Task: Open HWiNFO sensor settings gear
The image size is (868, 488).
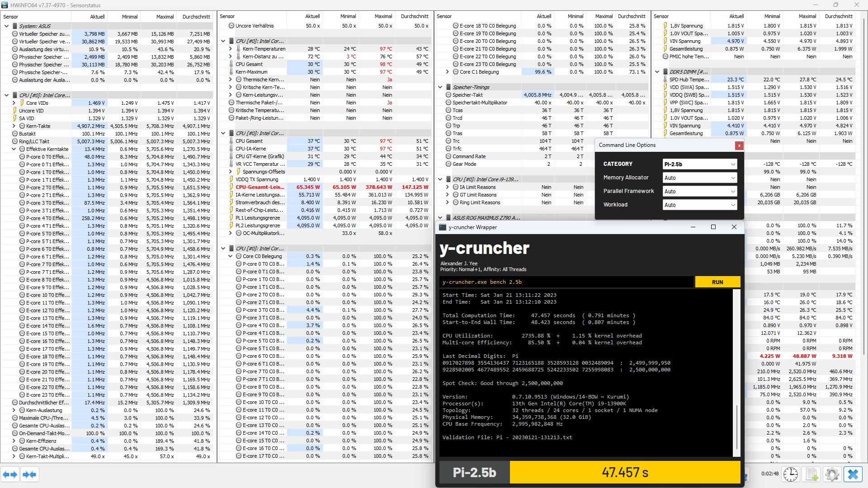Action: pos(832,474)
